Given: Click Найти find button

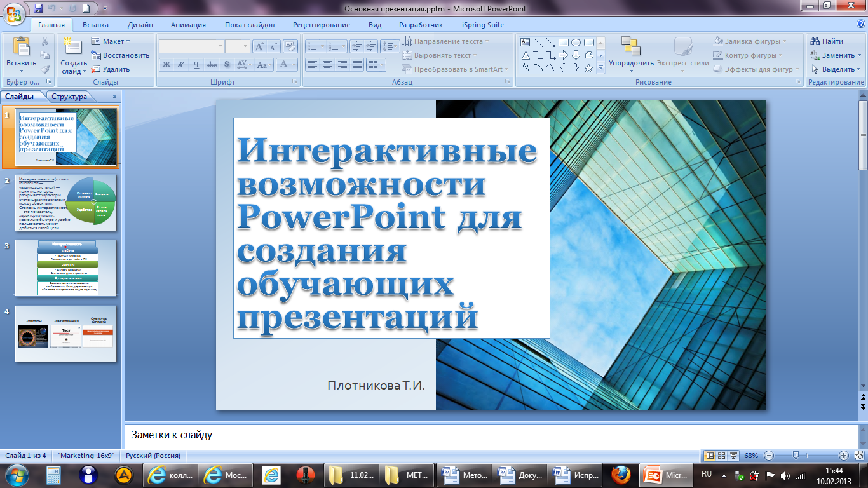Looking at the screenshot, I should coord(827,41).
